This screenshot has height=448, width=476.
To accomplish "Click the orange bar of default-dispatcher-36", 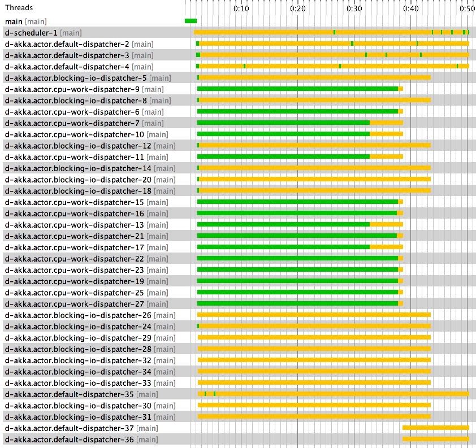I will 435,440.
